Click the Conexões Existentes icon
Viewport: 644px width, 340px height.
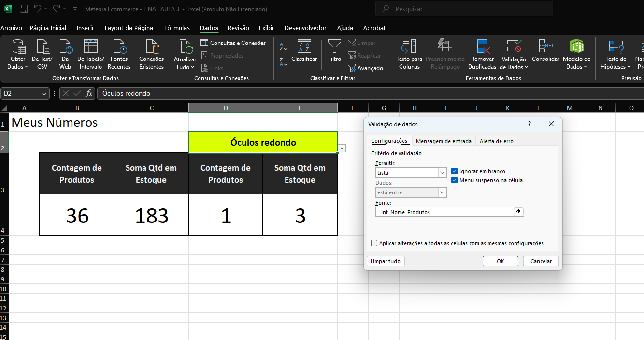(151, 47)
